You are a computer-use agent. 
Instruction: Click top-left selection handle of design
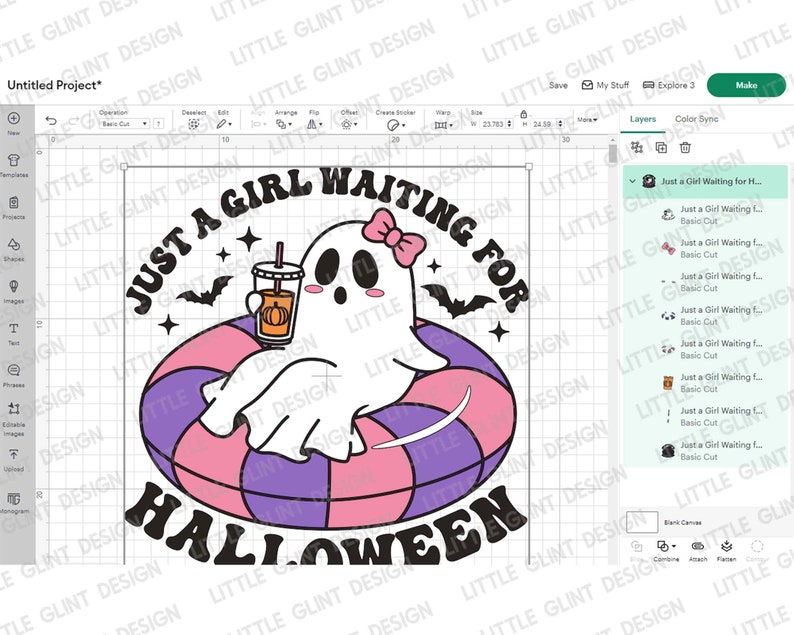click(x=125, y=167)
